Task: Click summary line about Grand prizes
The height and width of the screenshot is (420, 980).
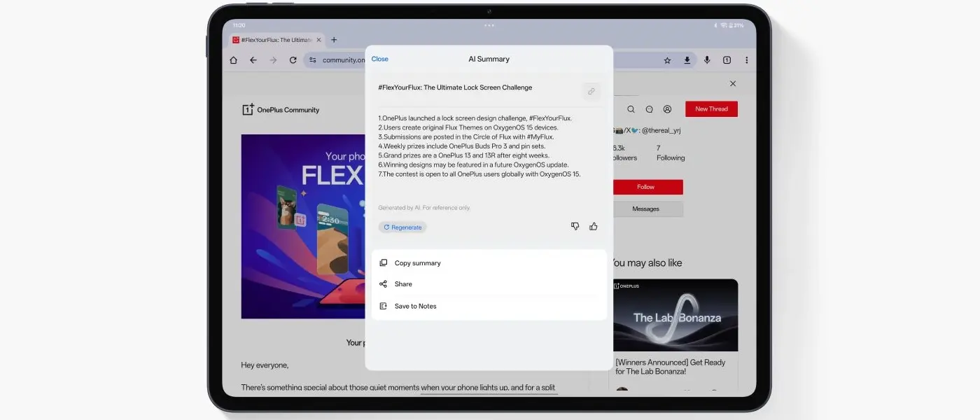Action: click(464, 155)
